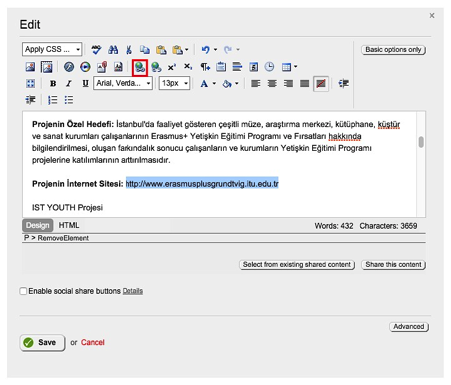The height and width of the screenshot is (385, 451).
Task: Open the Apply CSS class dropdown
Action: [x=52, y=49]
